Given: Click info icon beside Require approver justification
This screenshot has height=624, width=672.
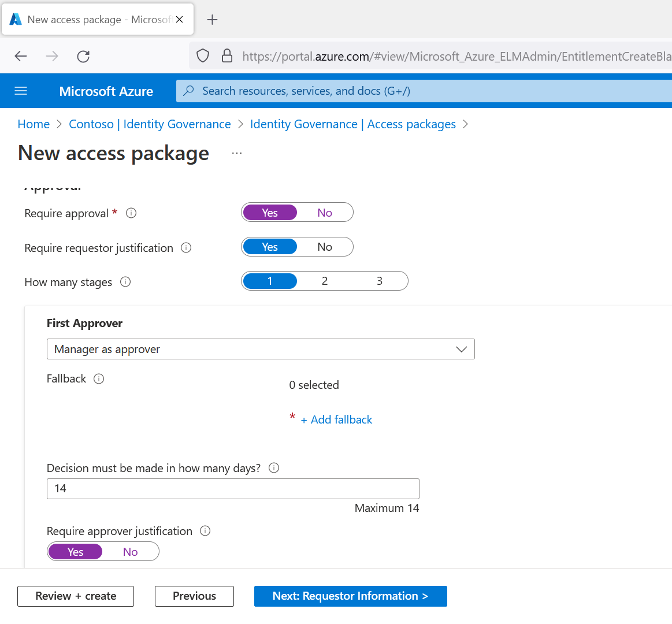Looking at the screenshot, I should [x=205, y=531].
